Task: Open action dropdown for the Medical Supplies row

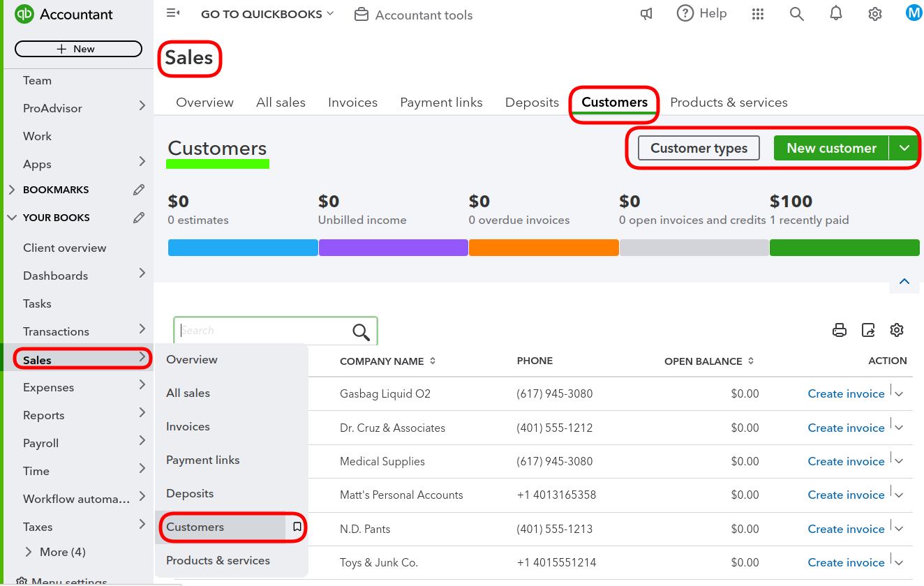Action: point(900,462)
